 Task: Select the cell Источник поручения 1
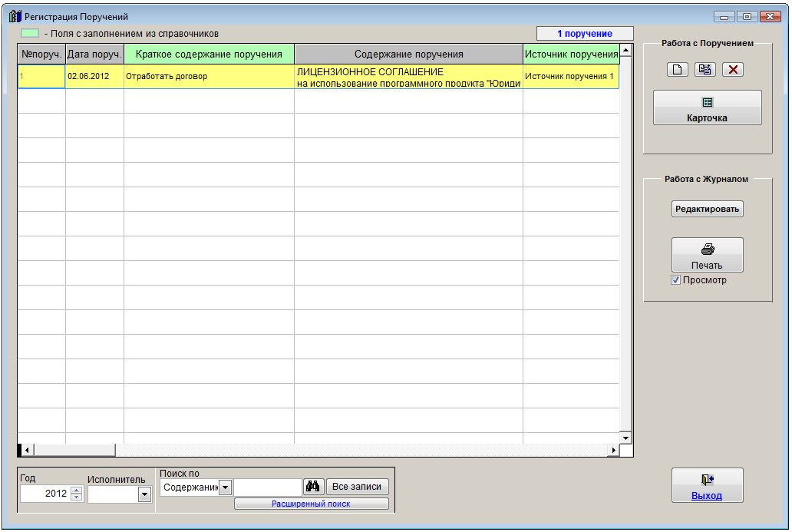click(571, 76)
